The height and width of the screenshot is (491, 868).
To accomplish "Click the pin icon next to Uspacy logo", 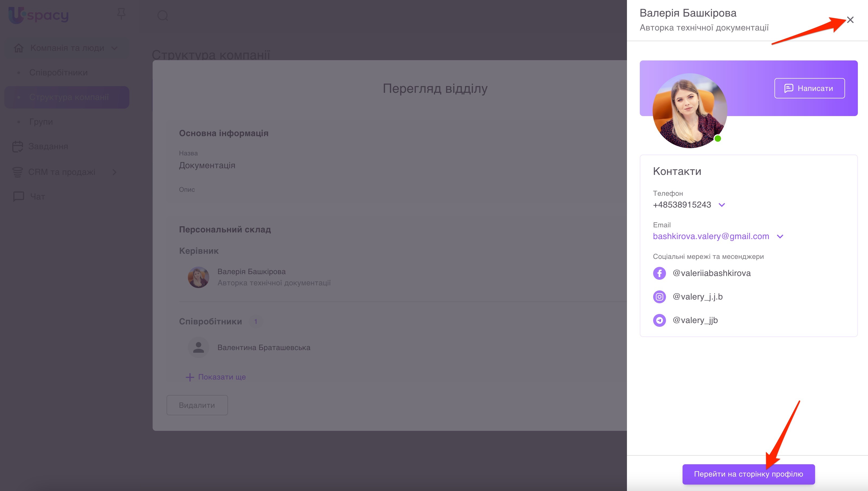I will (121, 14).
